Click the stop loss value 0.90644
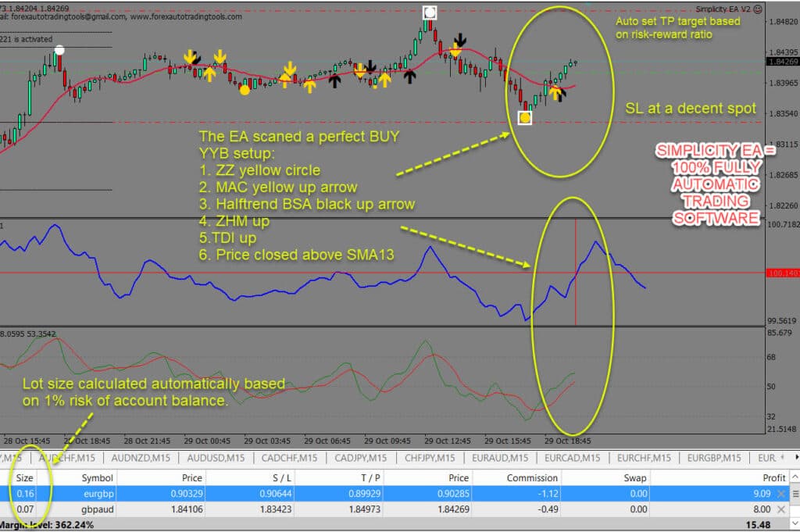 coord(276,494)
